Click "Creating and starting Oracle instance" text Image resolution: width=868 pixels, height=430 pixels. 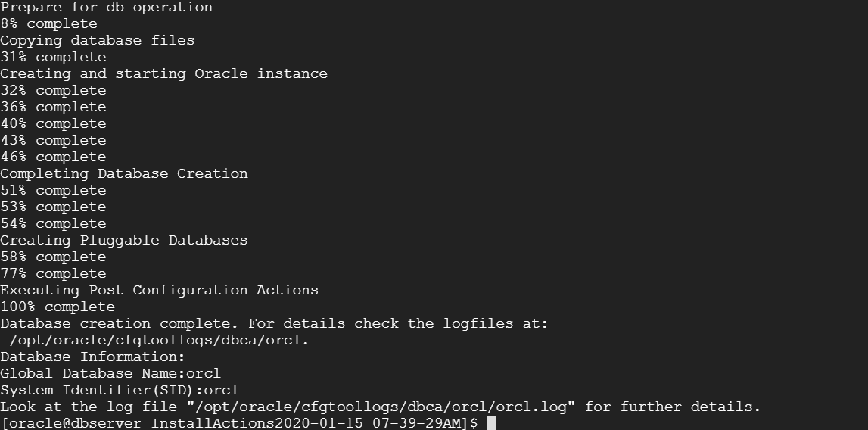tap(163, 74)
